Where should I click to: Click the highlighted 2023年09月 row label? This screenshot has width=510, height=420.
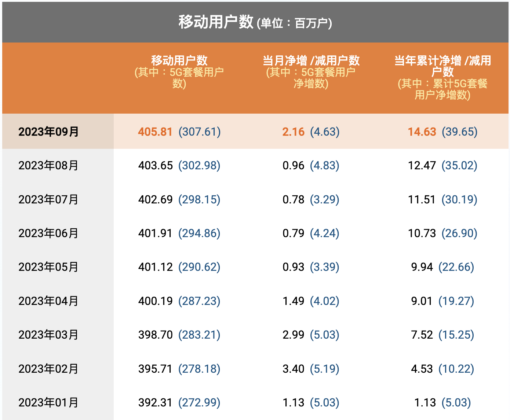click(x=48, y=132)
